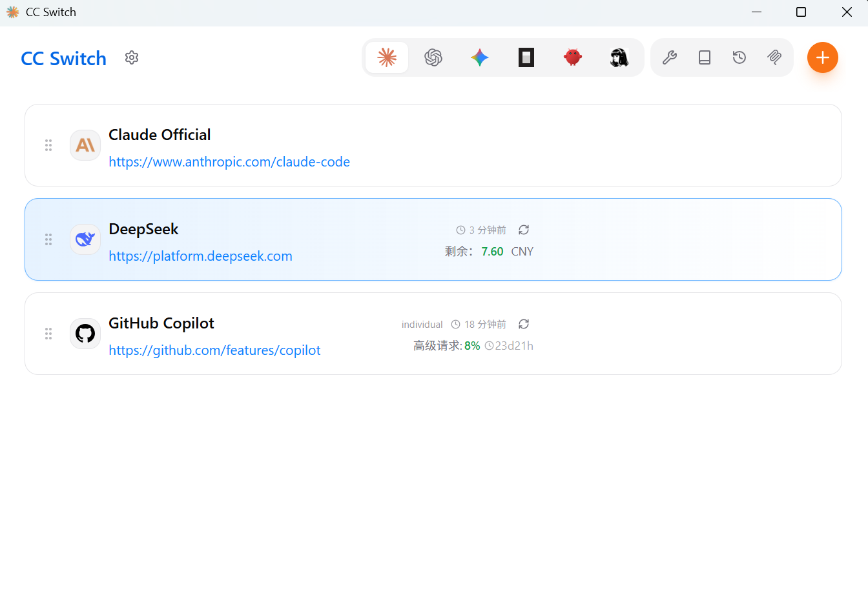Click the CNY currency label
This screenshot has width=868, height=604.
click(x=522, y=252)
